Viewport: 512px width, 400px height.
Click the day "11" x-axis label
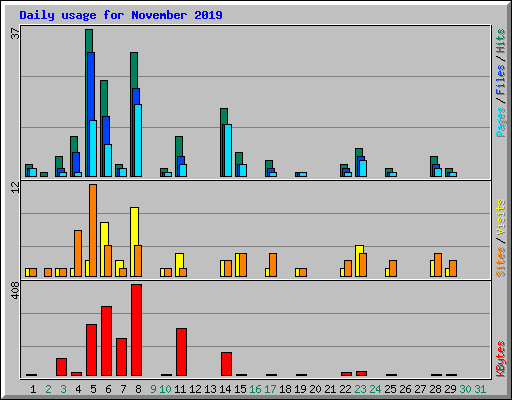tap(180, 389)
